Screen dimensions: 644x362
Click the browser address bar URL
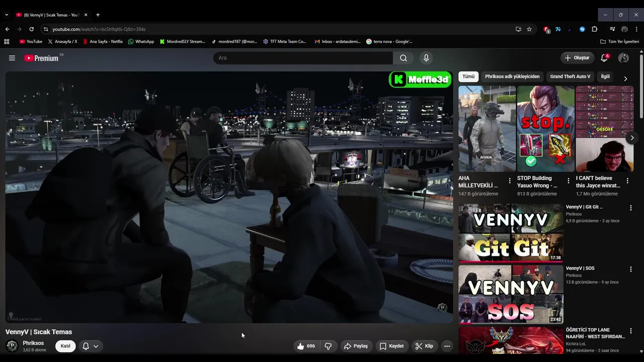click(99, 29)
